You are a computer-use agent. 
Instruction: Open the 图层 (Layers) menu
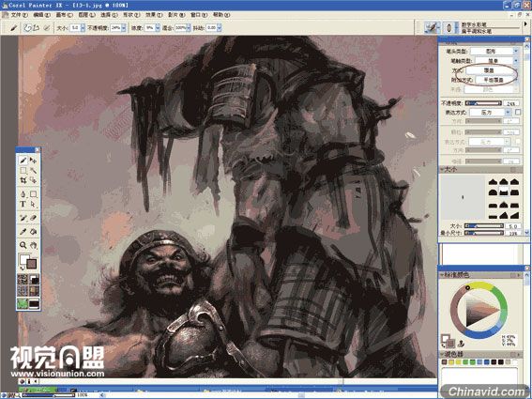(x=87, y=15)
